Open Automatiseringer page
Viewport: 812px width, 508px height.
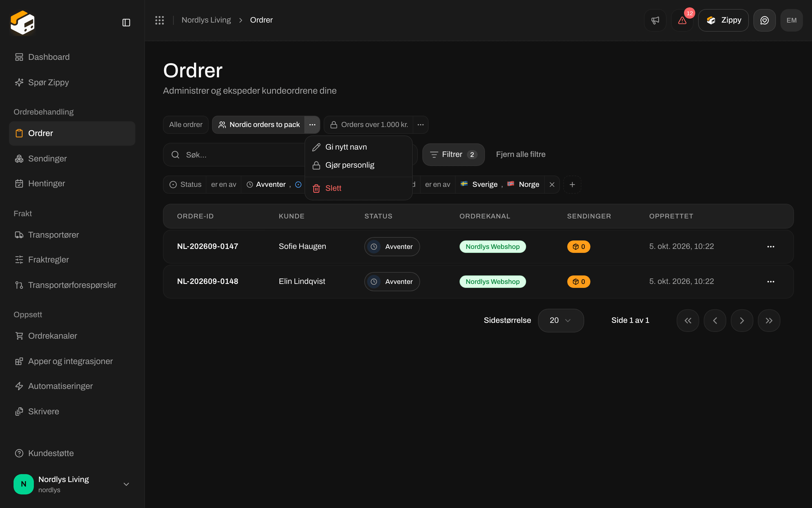coord(72,386)
